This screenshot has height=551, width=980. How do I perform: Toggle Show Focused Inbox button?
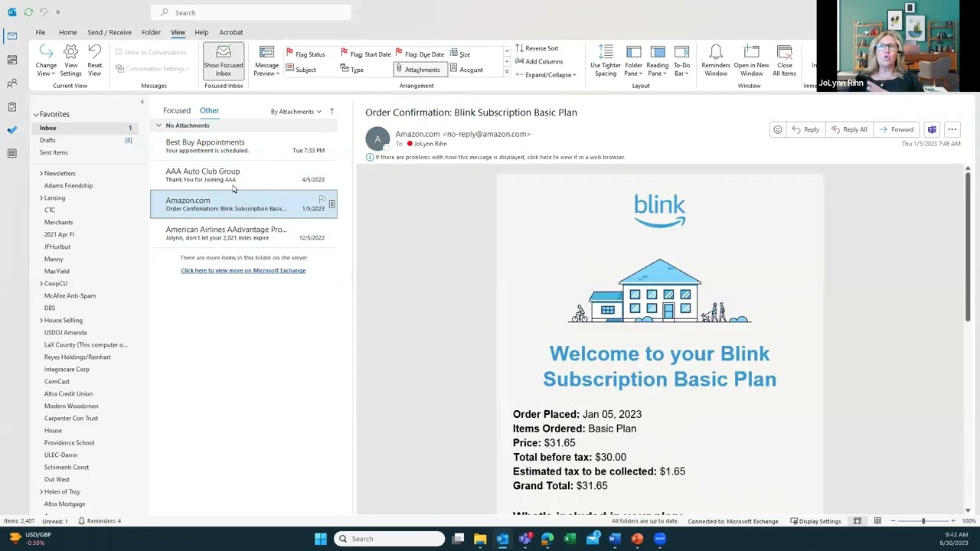pyautogui.click(x=223, y=60)
